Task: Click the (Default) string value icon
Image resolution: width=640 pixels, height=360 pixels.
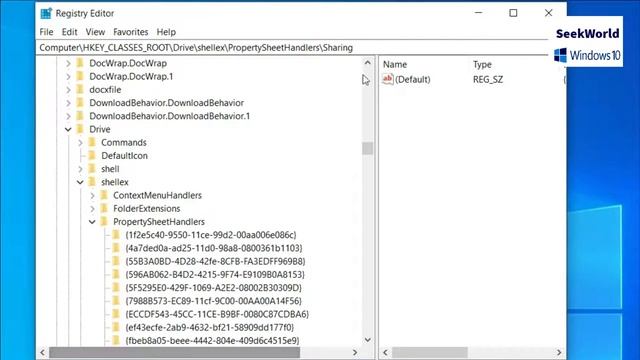Action: click(388, 79)
